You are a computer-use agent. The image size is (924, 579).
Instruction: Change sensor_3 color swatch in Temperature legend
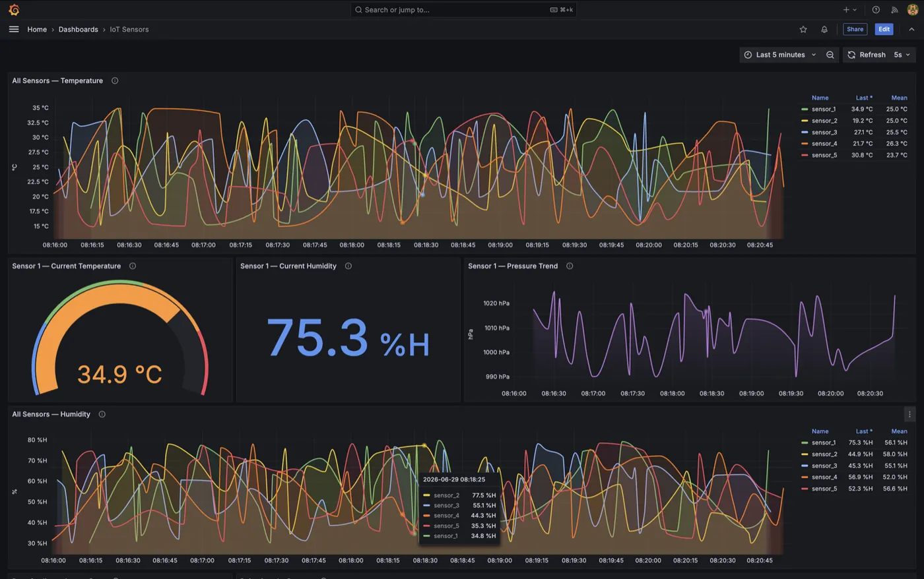point(805,132)
